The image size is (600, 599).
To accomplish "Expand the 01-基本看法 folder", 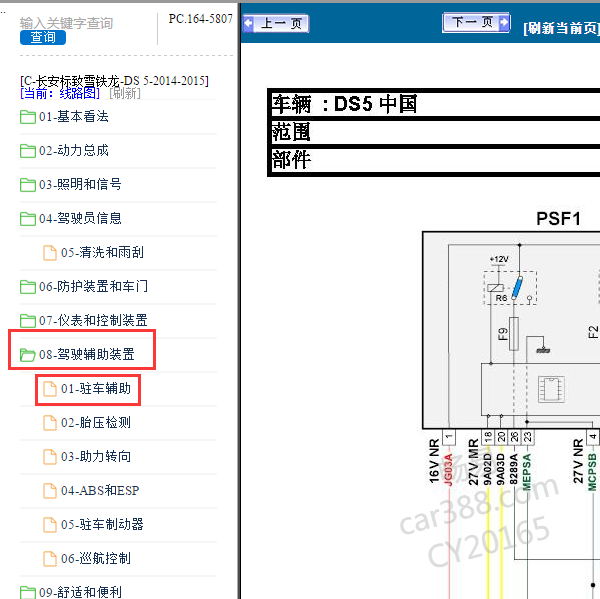I will (x=73, y=116).
